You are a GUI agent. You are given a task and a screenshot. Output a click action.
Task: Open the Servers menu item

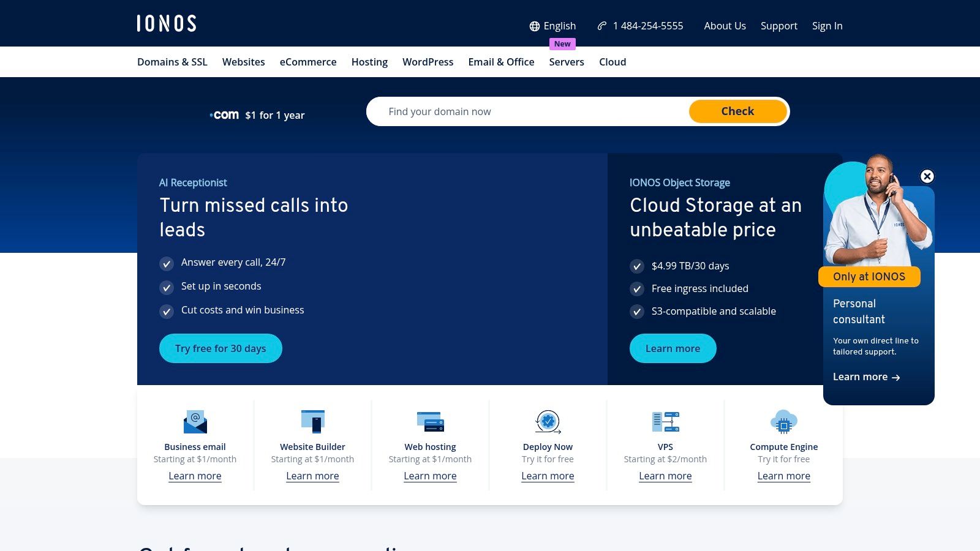(x=566, y=62)
